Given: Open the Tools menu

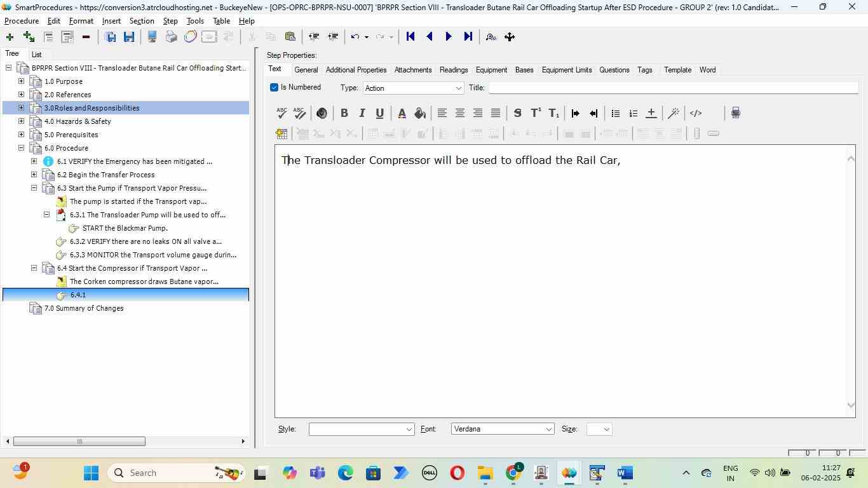Looking at the screenshot, I should click(195, 21).
